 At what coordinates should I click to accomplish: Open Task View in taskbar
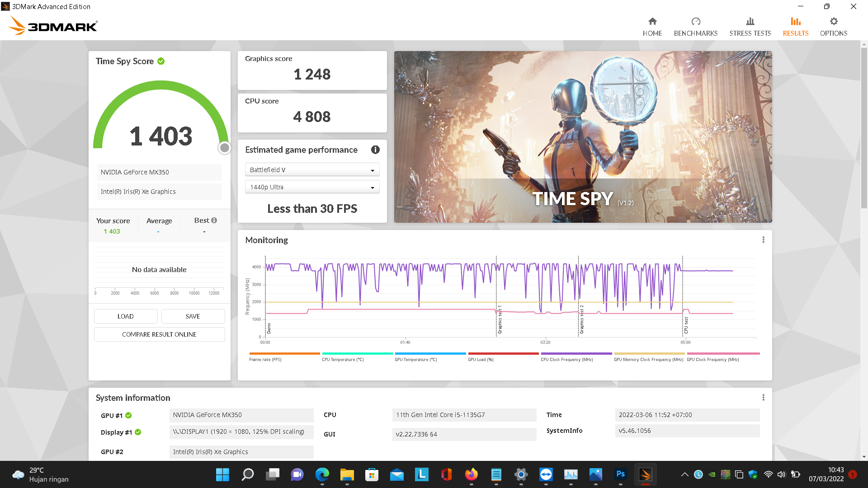272,474
